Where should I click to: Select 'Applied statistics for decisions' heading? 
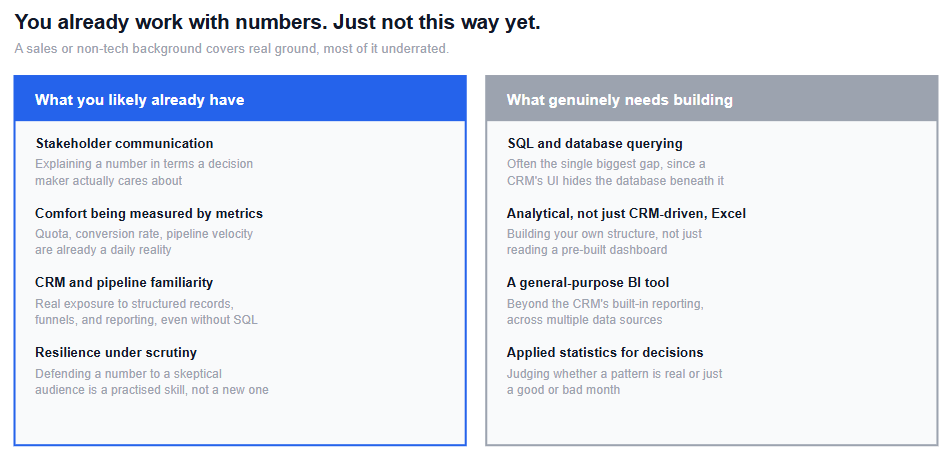click(605, 352)
